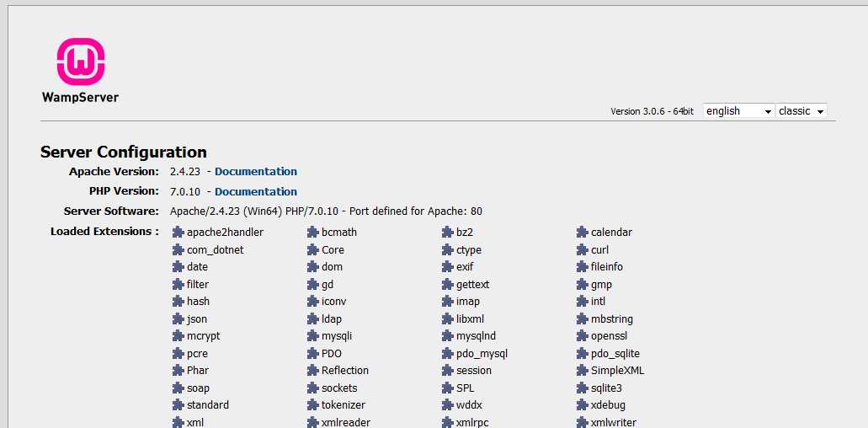Click the puzzle icon beside fileinfo
The height and width of the screenshot is (428, 868).
click(582, 267)
